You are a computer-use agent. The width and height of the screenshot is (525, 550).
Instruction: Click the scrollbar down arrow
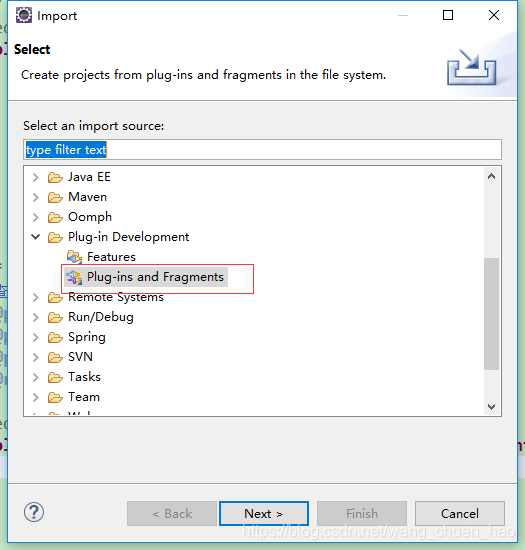(x=491, y=407)
